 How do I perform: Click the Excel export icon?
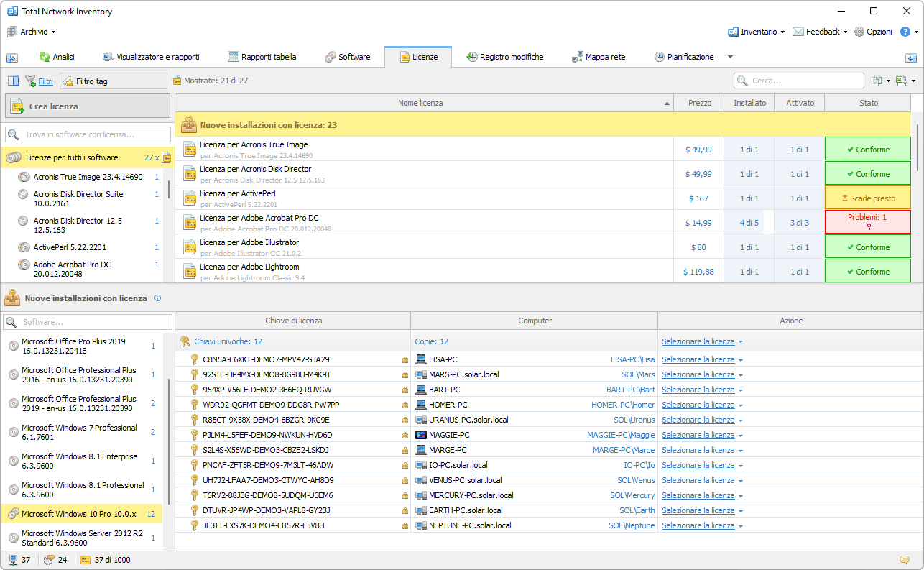[902, 81]
